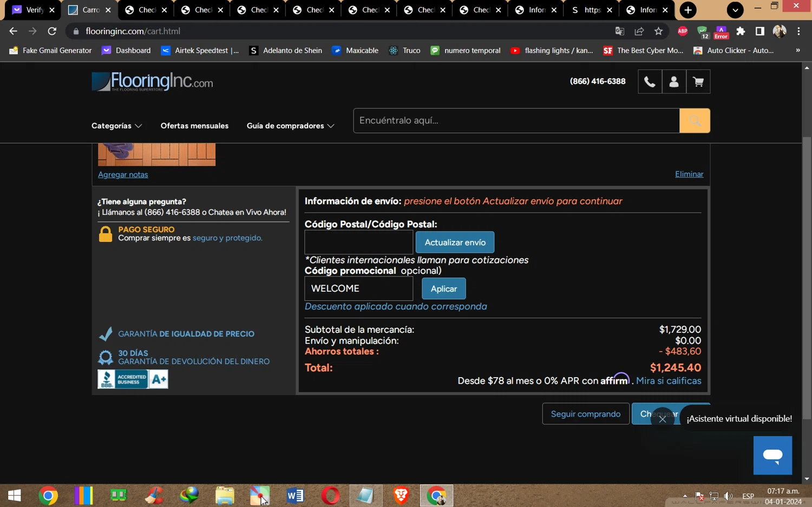This screenshot has height=507, width=812.
Task: Apply the promo code with Aplicar
Action: click(444, 289)
